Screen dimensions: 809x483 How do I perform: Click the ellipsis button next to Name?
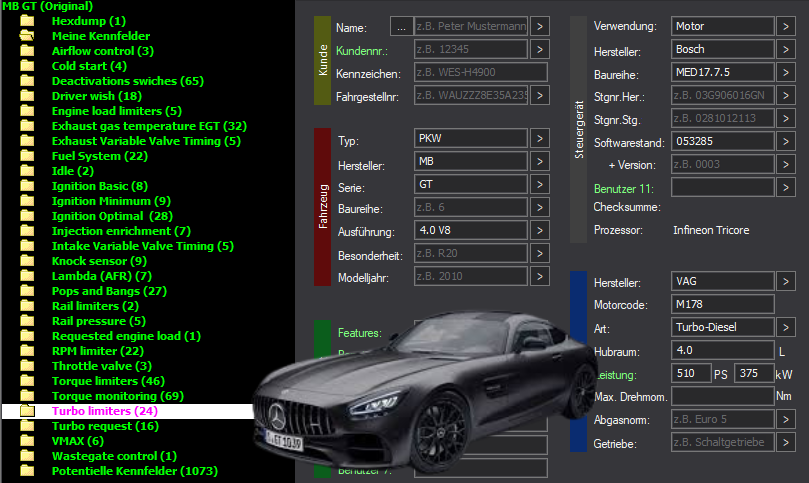click(x=401, y=26)
